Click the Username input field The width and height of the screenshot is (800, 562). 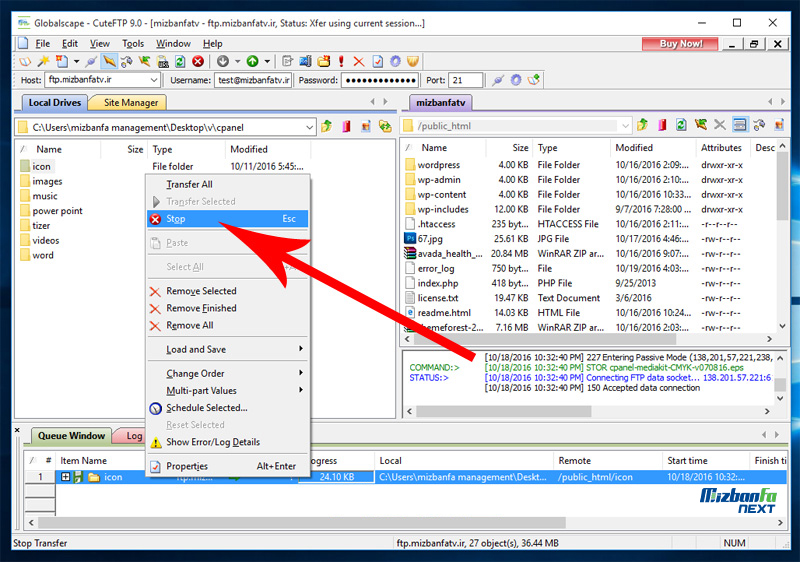(x=257, y=80)
